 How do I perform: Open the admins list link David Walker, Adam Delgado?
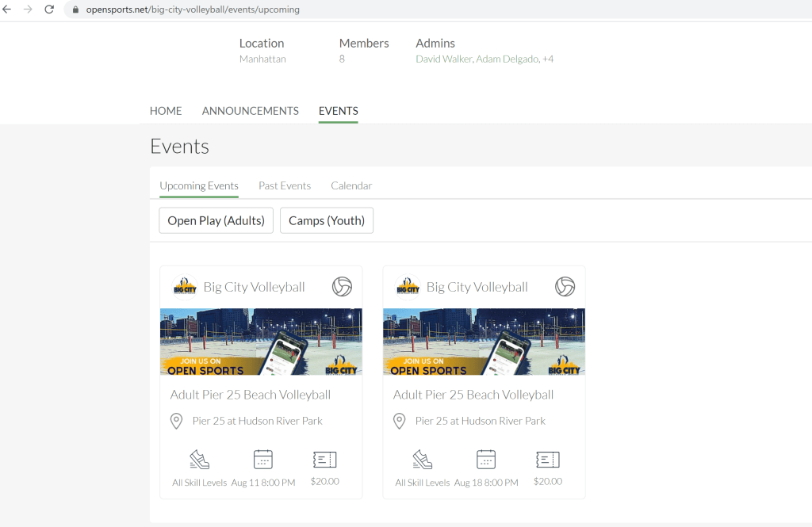(x=477, y=59)
